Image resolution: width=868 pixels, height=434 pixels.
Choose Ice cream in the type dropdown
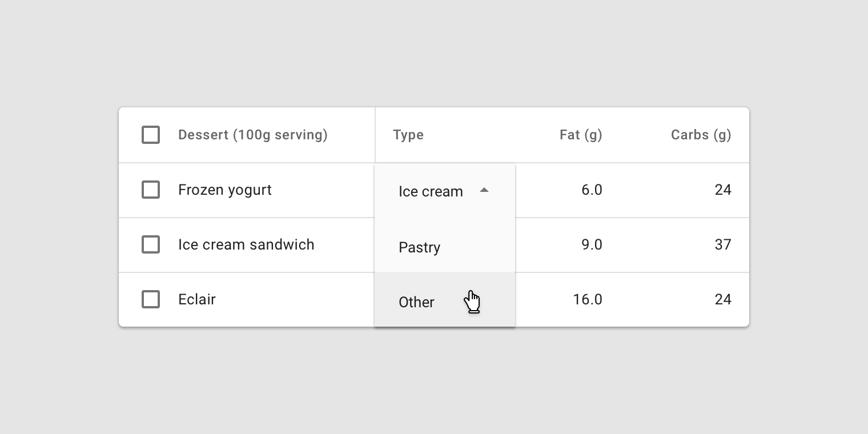431,191
